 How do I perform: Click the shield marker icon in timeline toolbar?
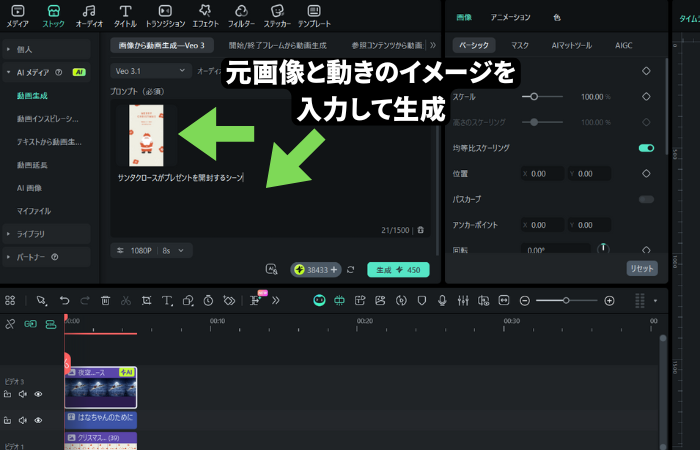[x=421, y=300]
